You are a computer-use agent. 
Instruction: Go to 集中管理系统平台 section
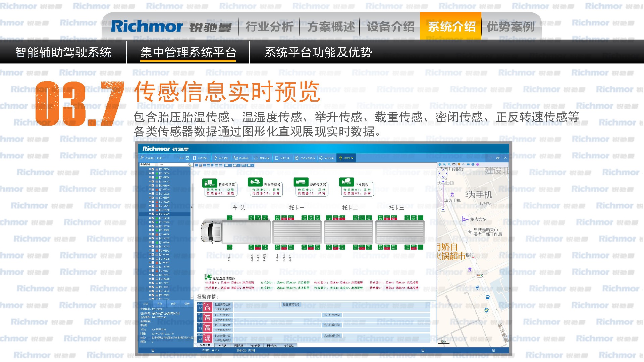pyautogui.click(x=188, y=52)
